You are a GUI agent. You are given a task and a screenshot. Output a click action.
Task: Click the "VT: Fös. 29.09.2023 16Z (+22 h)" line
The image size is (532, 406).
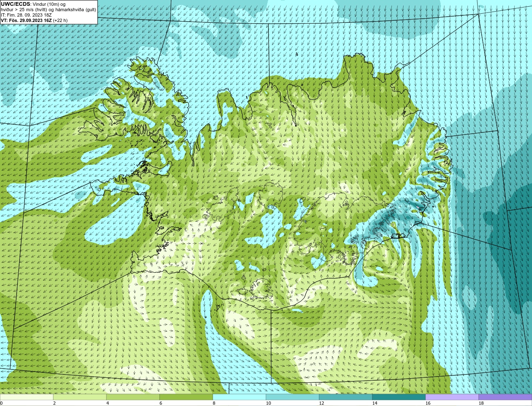pyautogui.click(x=34, y=20)
